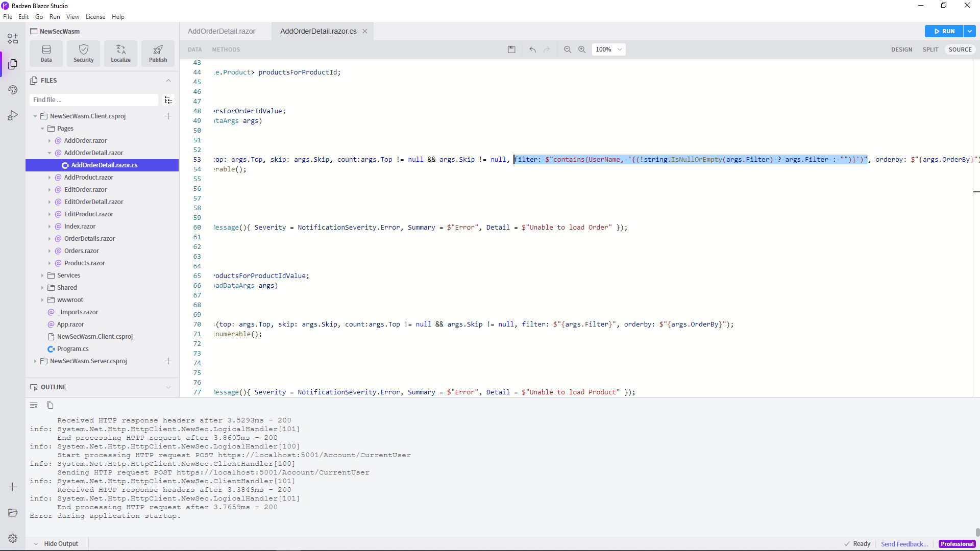Screen dimensions: 980x551
Task: Copy output log to clipboard
Action: point(50,405)
